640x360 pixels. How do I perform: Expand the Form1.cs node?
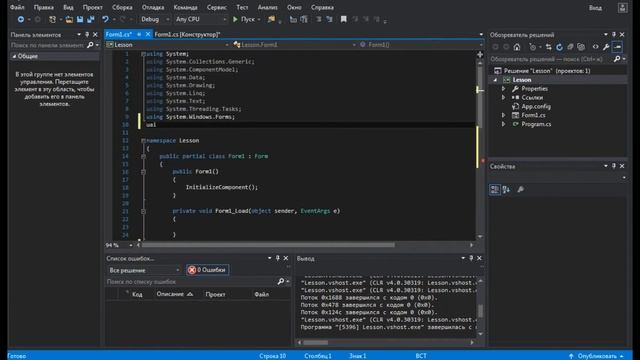(x=503, y=115)
